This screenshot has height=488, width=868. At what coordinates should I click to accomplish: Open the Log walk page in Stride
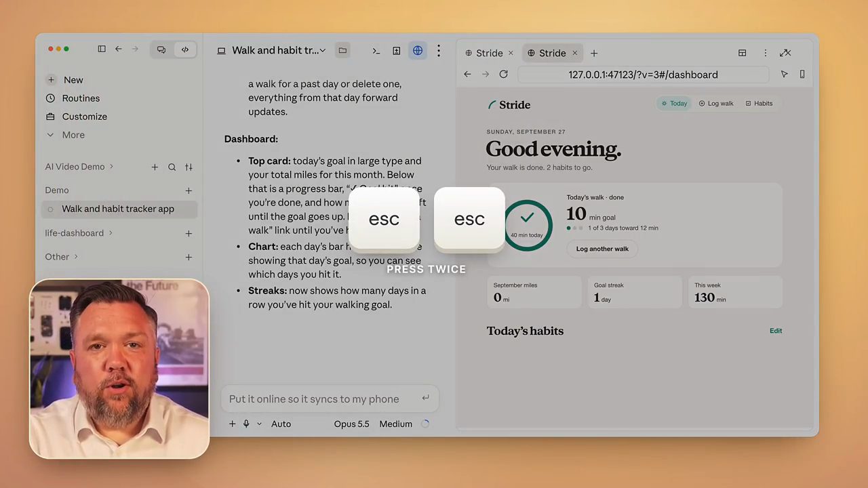716,103
